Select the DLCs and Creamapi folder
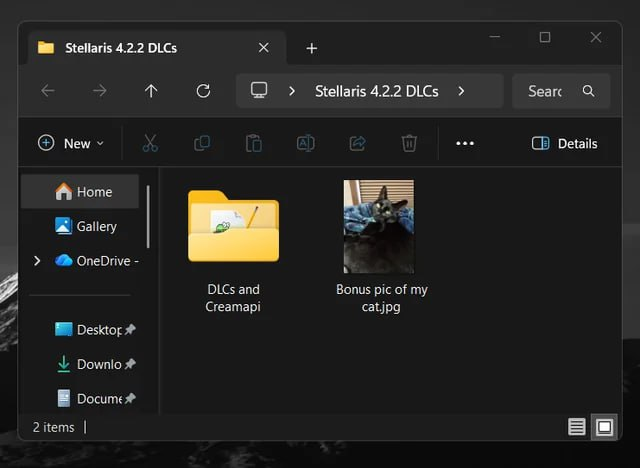Viewport: 640px width, 468px height. (x=233, y=226)
